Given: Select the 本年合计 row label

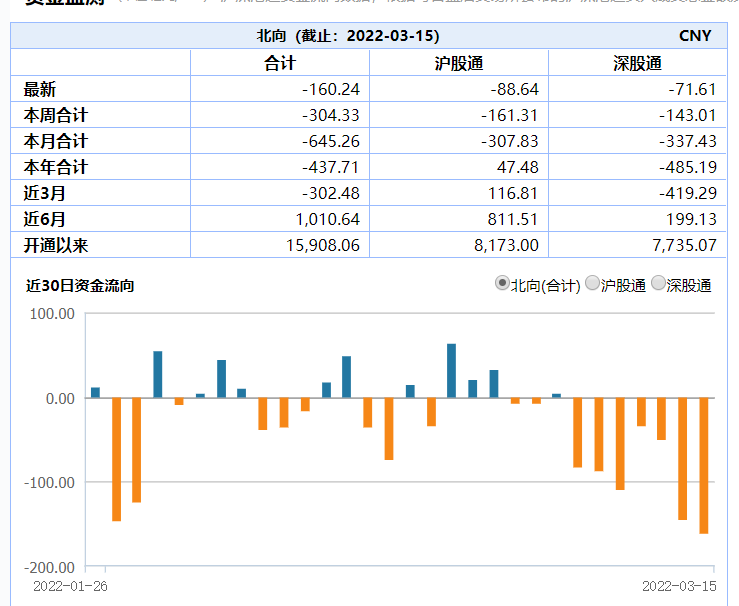Looking at the screenshot, I should [x=56, y=167].
